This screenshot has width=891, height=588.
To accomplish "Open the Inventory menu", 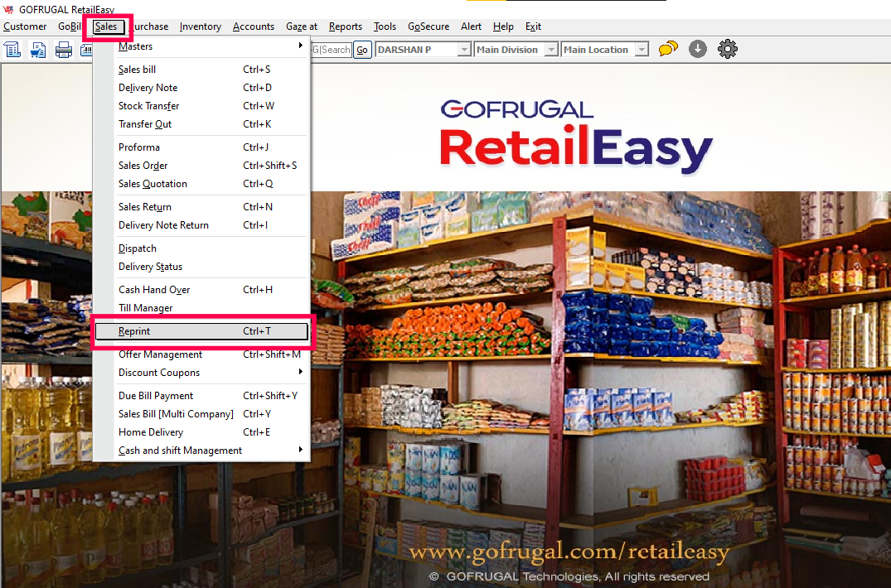I will [200, 27].
